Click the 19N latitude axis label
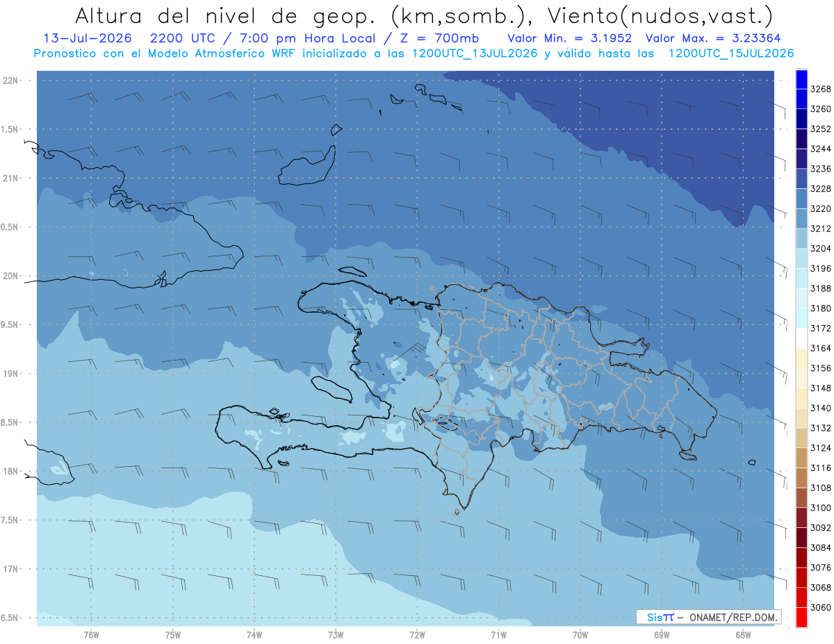 11,373
